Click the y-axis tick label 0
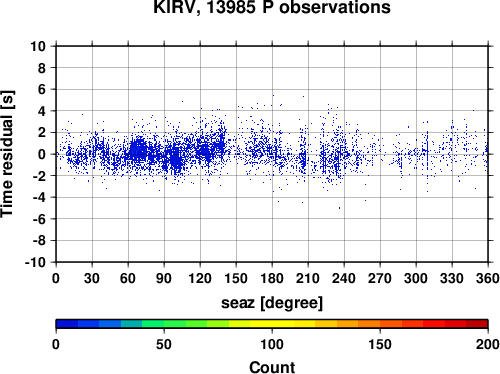This screenshot has height=374, width=500. (x=42, y=154)
